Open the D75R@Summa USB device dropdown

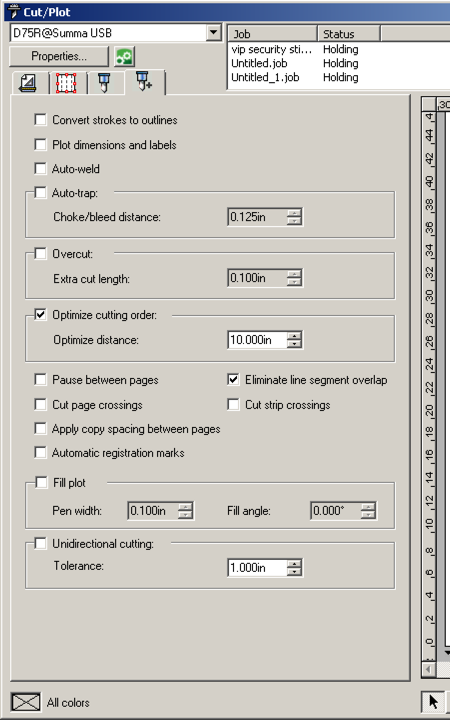click(x=213, y=33)
